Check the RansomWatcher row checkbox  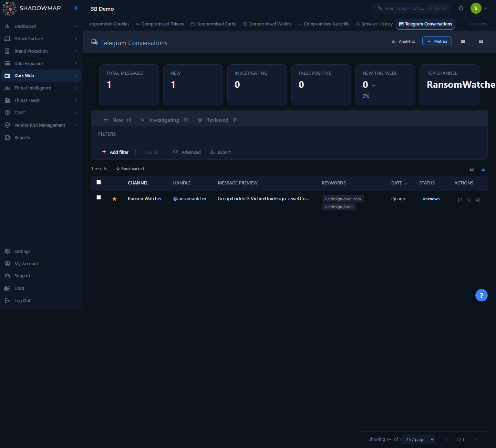coord(99,198)
